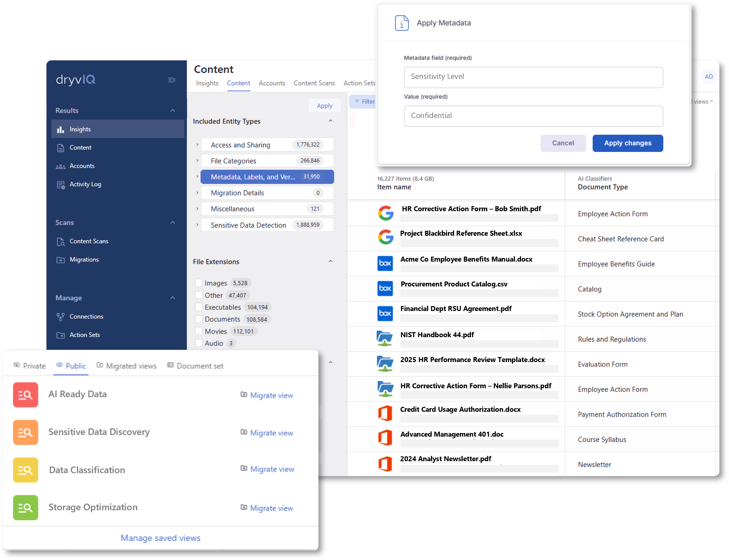Expand the Access and Sharing entity type
Image resolution: width=729 pixels, height=560 pixels.
197,145
